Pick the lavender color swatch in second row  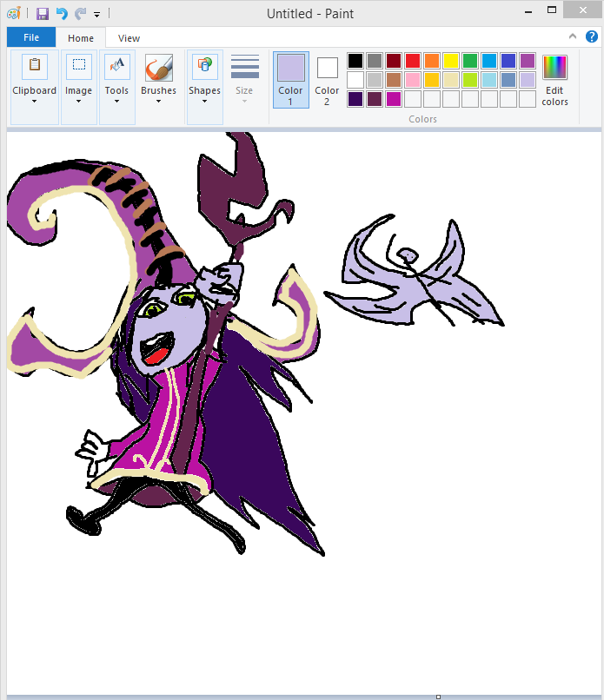(x=528, y=80)
